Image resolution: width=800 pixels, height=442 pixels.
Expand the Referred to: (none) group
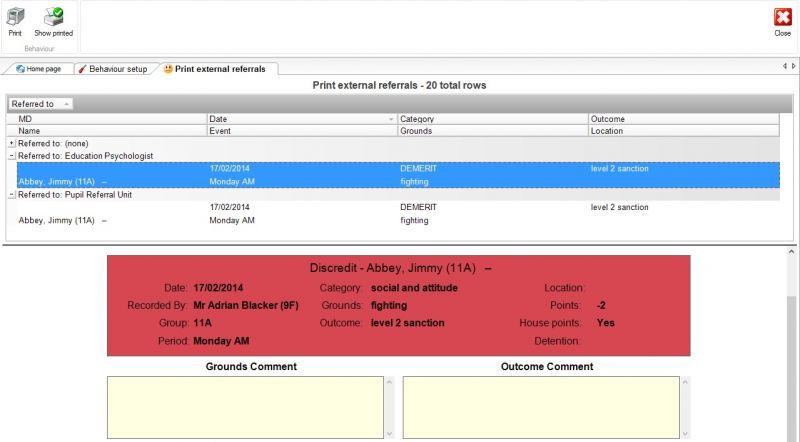pyautogui.click(x=12, y=143)
